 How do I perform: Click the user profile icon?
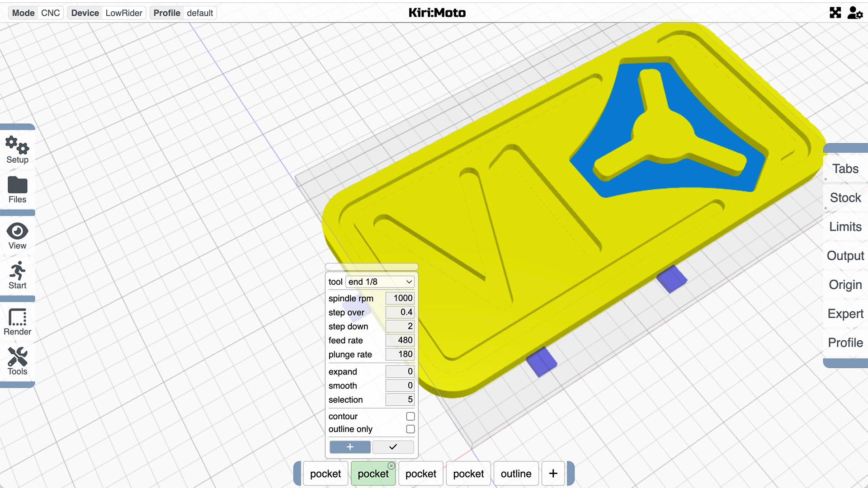[854, 12]
